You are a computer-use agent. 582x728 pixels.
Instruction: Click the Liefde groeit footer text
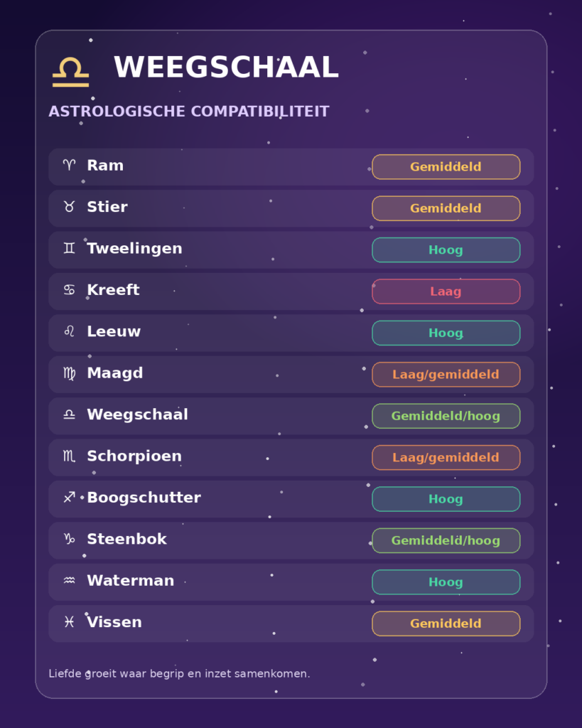[179, 674]
